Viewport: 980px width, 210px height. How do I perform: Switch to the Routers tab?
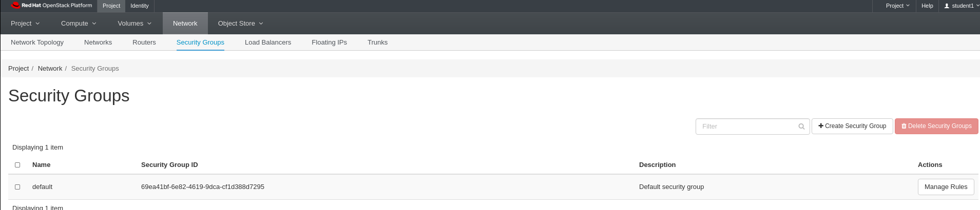click(144, 43)
